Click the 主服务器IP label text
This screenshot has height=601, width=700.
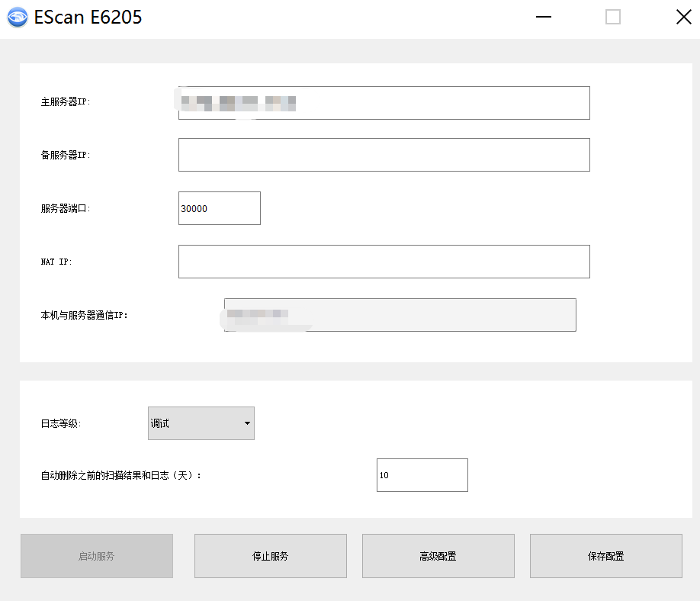tap(66, 101)
